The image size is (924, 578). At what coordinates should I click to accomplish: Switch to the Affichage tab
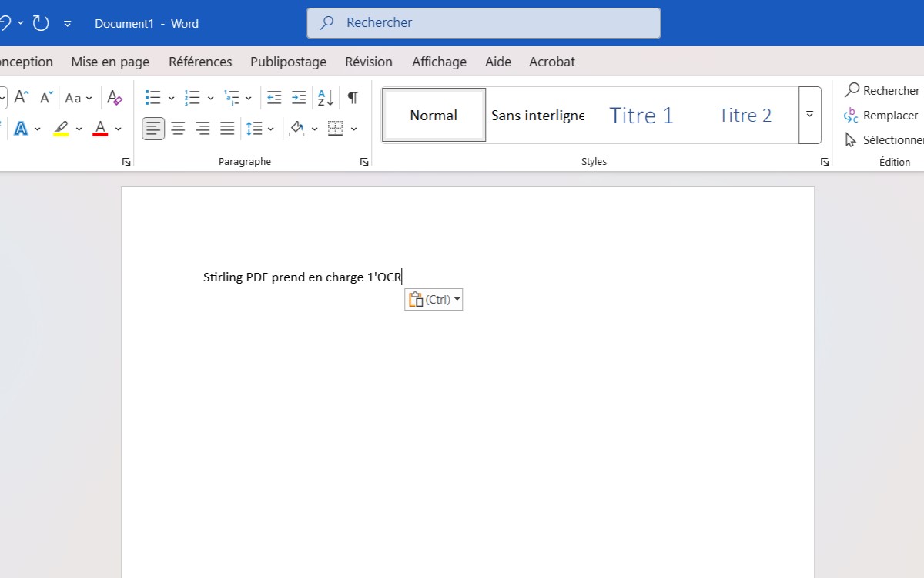439,62
